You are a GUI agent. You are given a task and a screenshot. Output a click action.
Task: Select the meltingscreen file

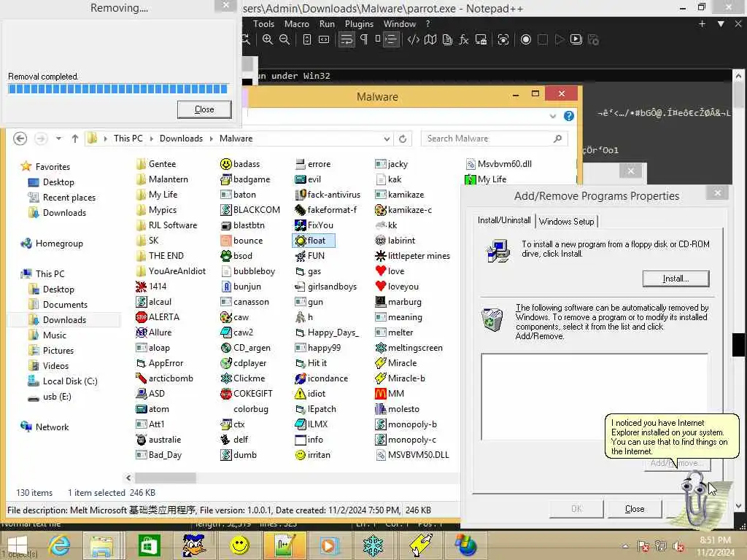coord(409,348)
